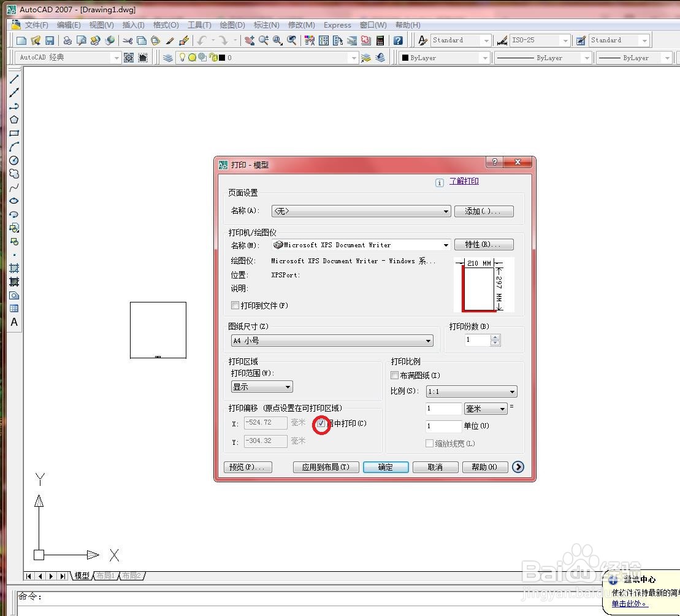This screenshot has height=616, width=680.
Task: Click the layer color swatch in layer dropdown
Action: point(222,57)
